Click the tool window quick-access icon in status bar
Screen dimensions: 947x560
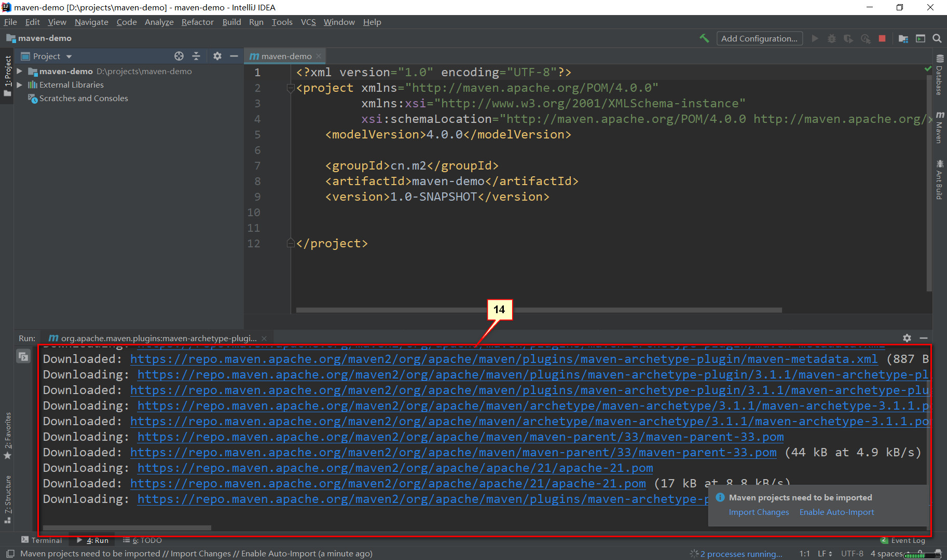click(10, 554)
